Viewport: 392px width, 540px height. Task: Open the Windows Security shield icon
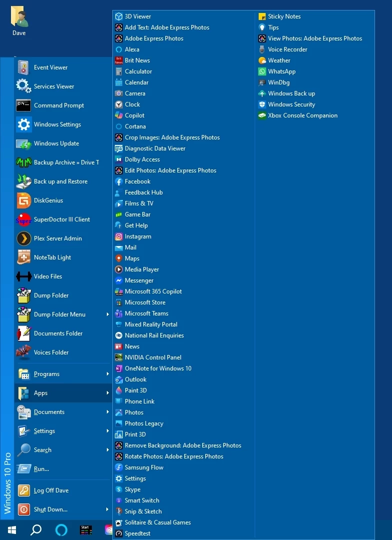(262, 104)
